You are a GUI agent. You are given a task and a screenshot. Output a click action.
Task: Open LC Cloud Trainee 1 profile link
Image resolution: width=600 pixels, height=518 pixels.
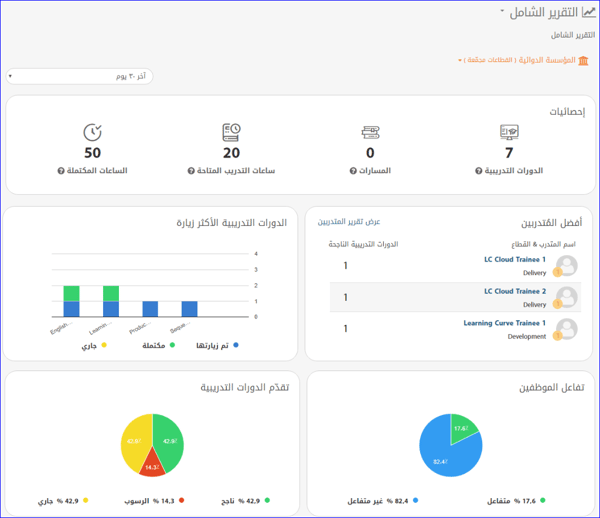pyautogui.click(x=515, y=259)
